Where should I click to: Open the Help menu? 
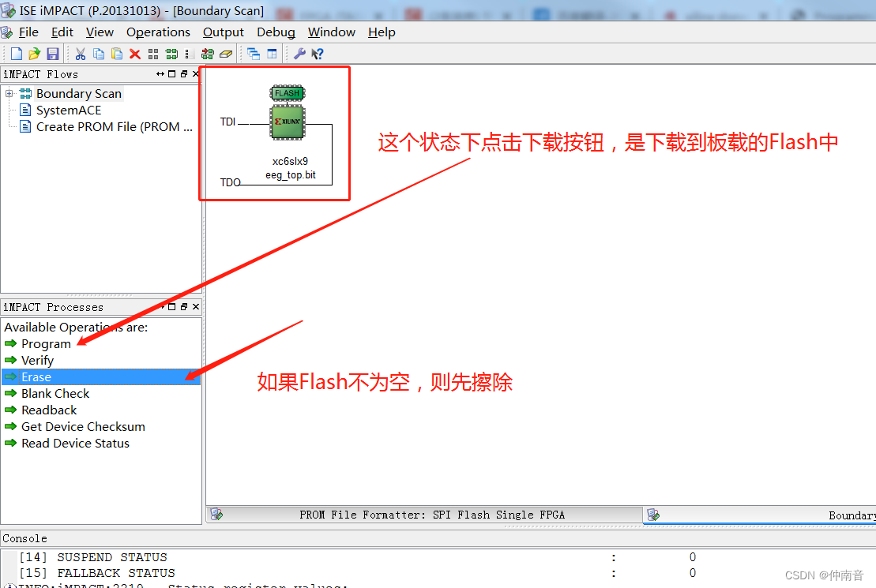tap(382, 32)
